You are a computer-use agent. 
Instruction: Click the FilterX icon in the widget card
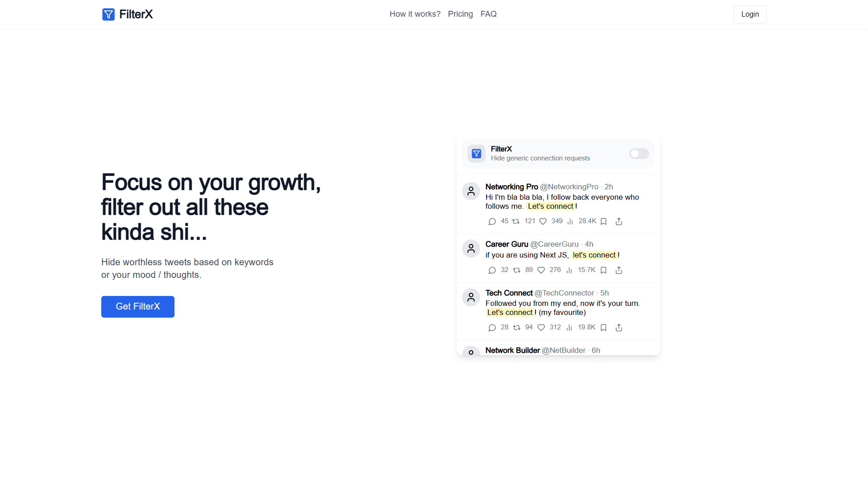(476, 154)
